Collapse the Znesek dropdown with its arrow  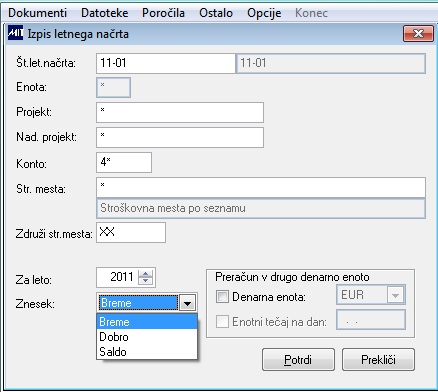coord(187,303)
